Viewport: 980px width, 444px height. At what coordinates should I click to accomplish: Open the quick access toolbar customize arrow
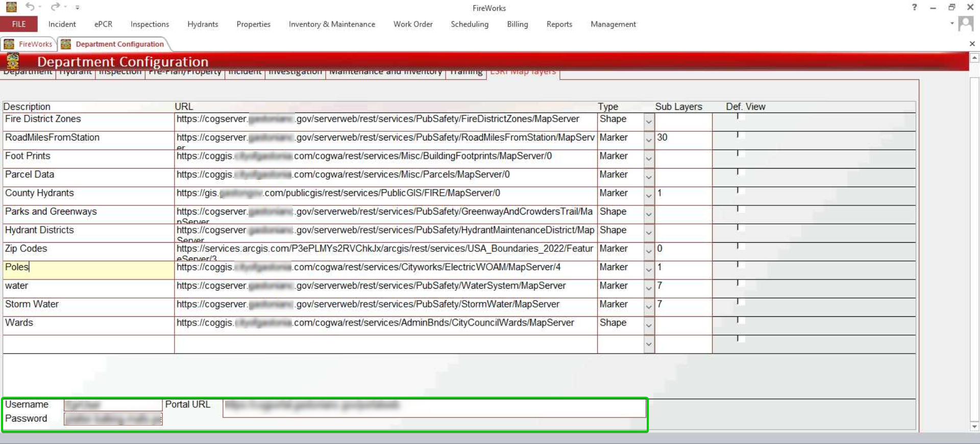click(x=77, y=8)
